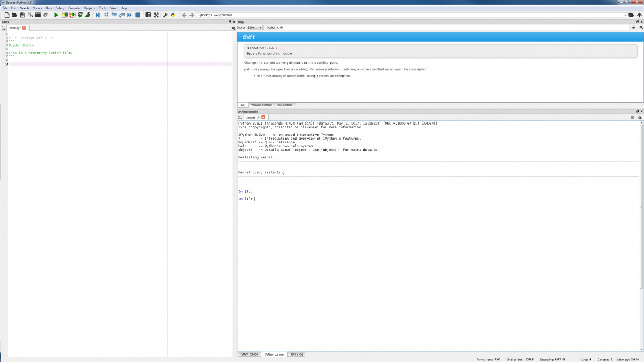644x362 pixels.
Task: Click the blue Stop debugging square
Action: point(137,15)
